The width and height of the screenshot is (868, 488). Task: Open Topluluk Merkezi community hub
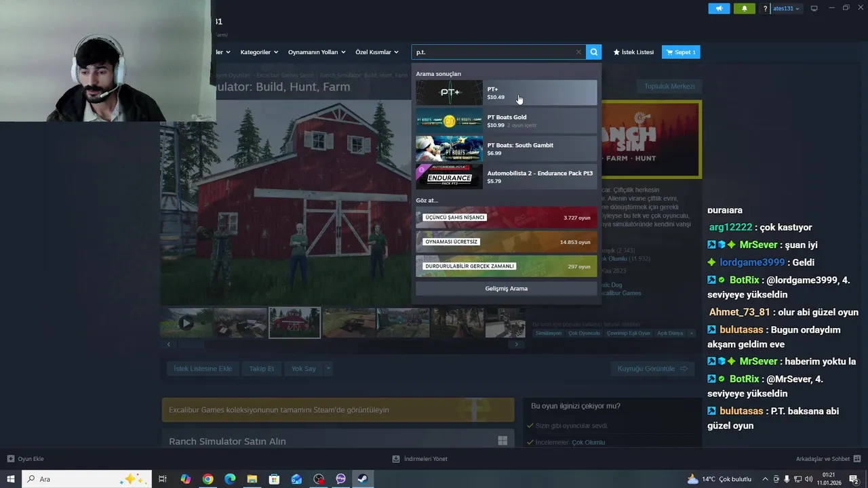[x=669, y=86]
